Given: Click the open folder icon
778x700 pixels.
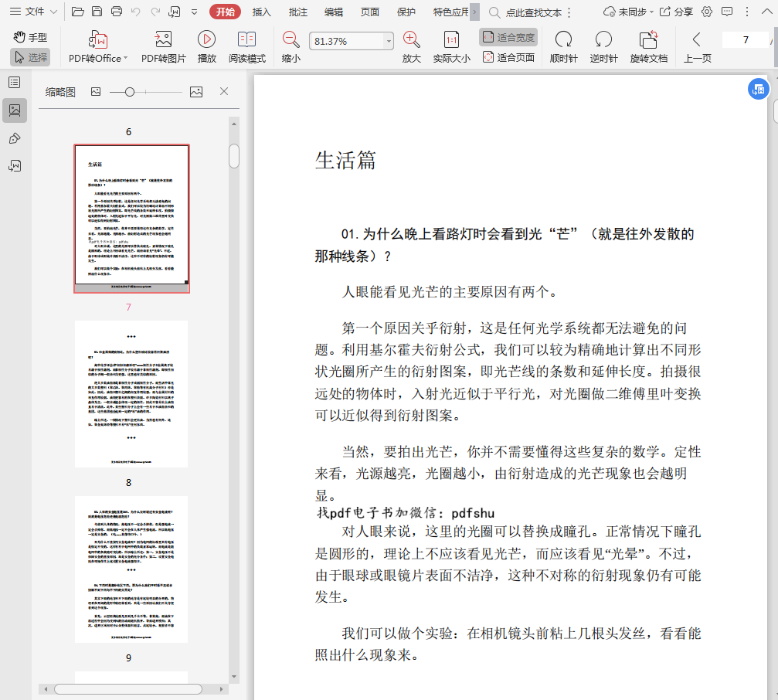Looking at the screenshot, I should pyautogui.click(x=77, y=12).
